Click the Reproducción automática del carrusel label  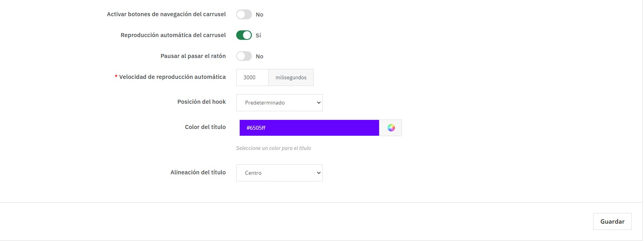(173, 35)
